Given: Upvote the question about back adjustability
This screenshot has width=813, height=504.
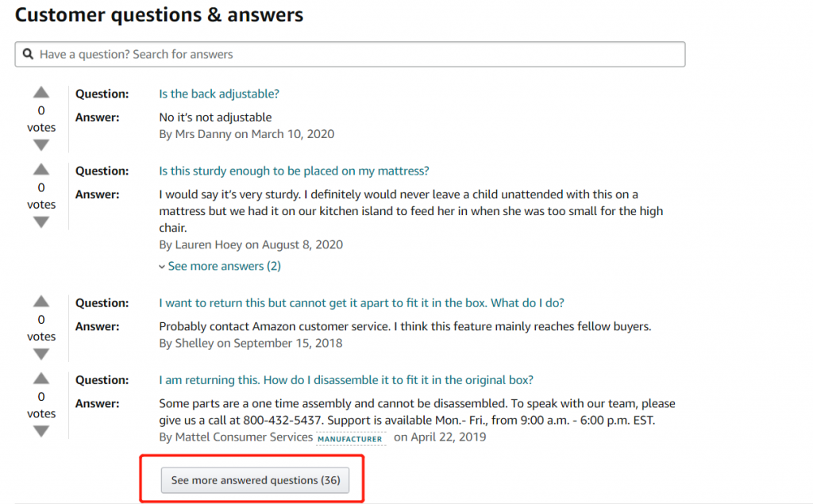Looking at the screenshot, I should 40,92.
